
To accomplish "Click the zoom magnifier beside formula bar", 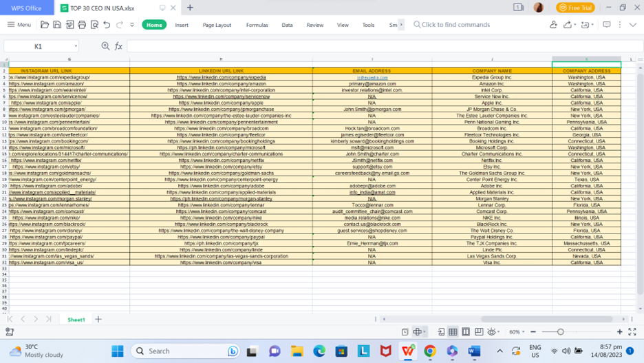I will [x=105, y=46].
